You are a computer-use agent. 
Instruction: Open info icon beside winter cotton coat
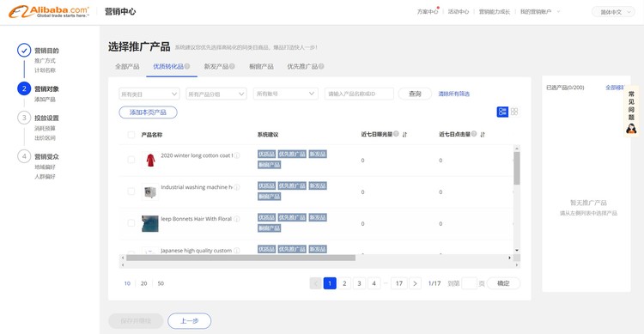point(237,155)
